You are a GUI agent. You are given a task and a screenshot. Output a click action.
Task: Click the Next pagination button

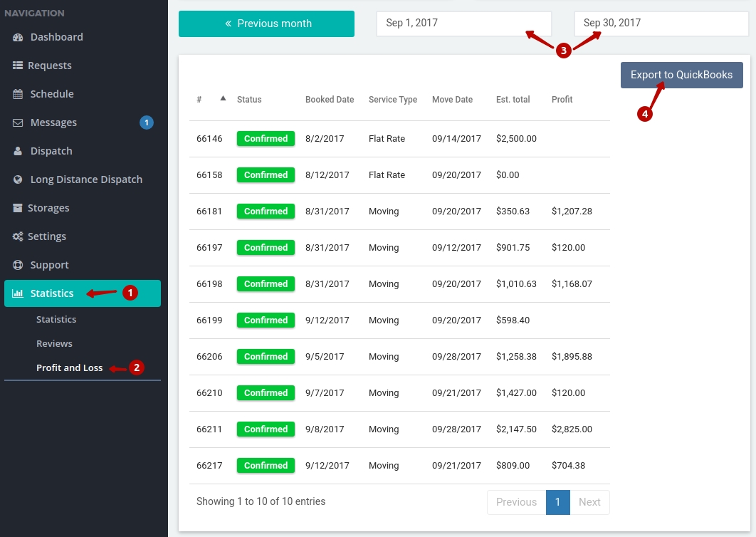[x=589, y=502]
